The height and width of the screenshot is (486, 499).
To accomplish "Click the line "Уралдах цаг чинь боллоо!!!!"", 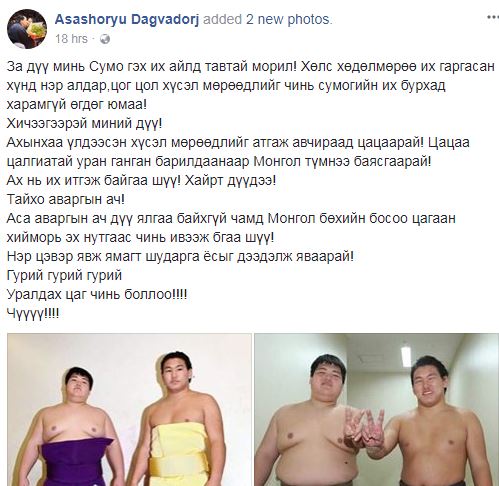I will point(97,294).
